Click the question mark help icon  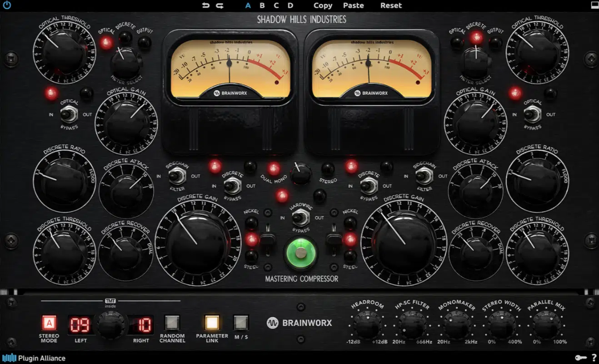point(594,358)
